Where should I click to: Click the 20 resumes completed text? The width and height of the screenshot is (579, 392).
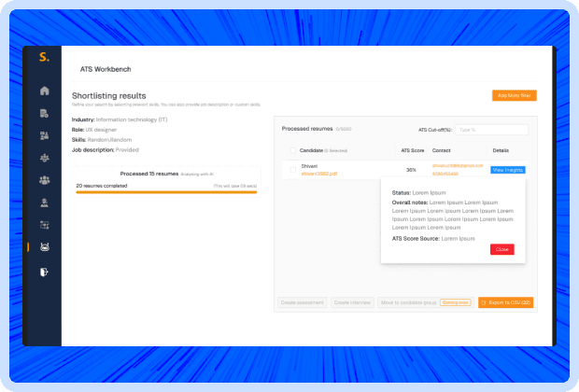click(102, 186)
